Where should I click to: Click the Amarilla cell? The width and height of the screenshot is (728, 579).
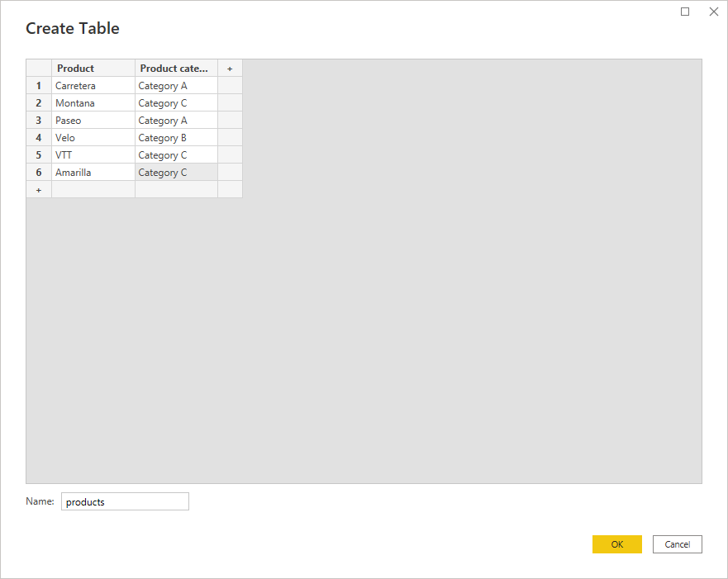[93, 172]
